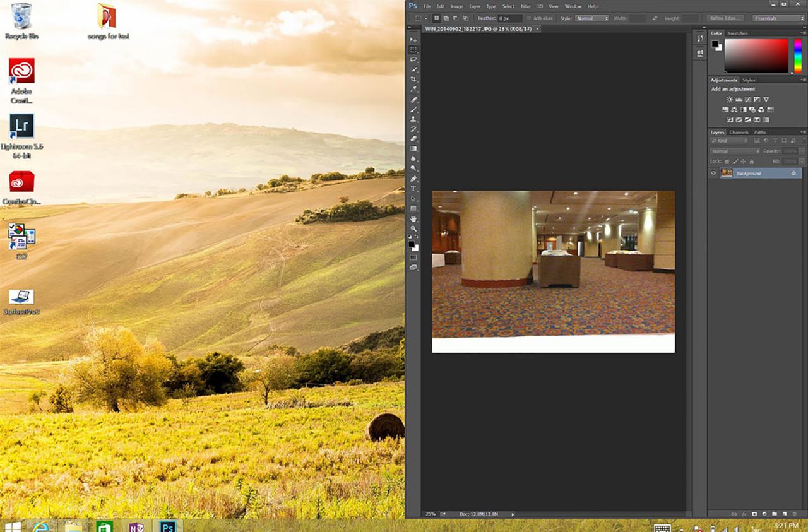The height and width of the screenshot is (532, 808).
Task: Pick a color in the Color panel field
Action: tap(756, 56)
